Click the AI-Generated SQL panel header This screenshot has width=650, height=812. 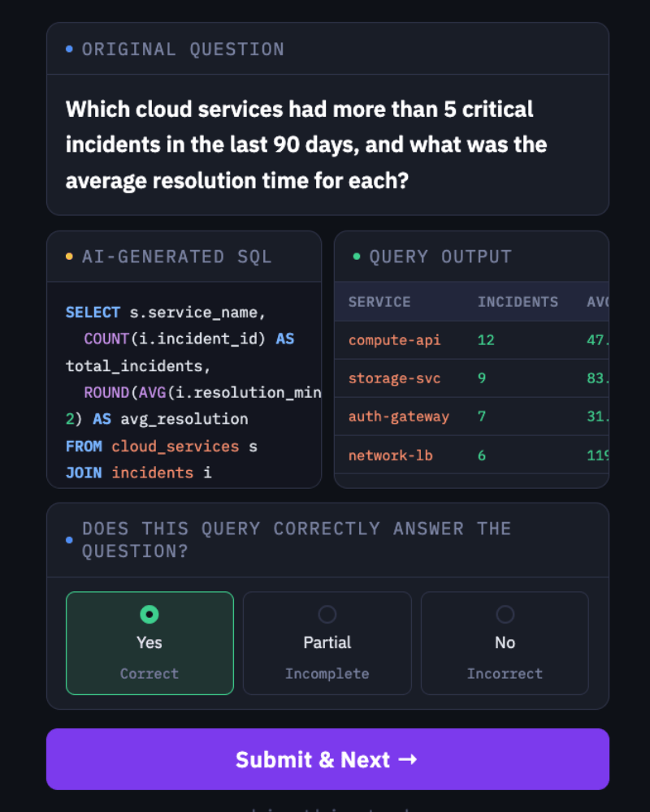pyautogui.click(x=184, y=257)
